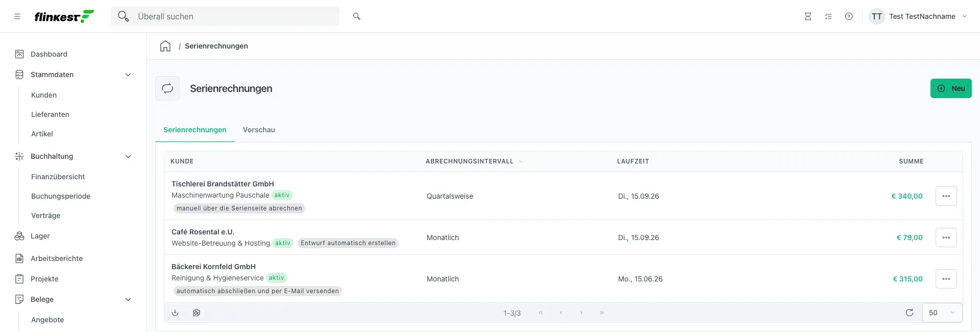Open the task checklist icon
This screenshot has height=332, width=980.
point(828,16)
